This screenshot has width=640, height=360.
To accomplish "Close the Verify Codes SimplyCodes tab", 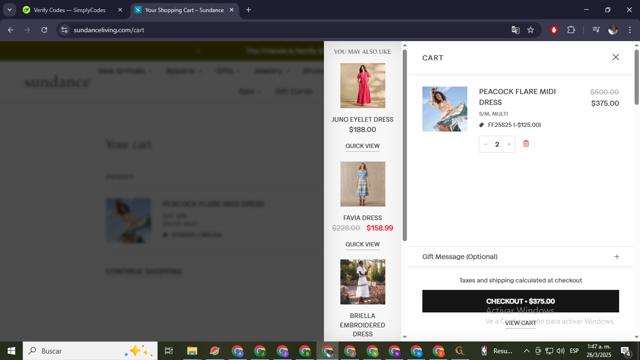I will point(120,10).
